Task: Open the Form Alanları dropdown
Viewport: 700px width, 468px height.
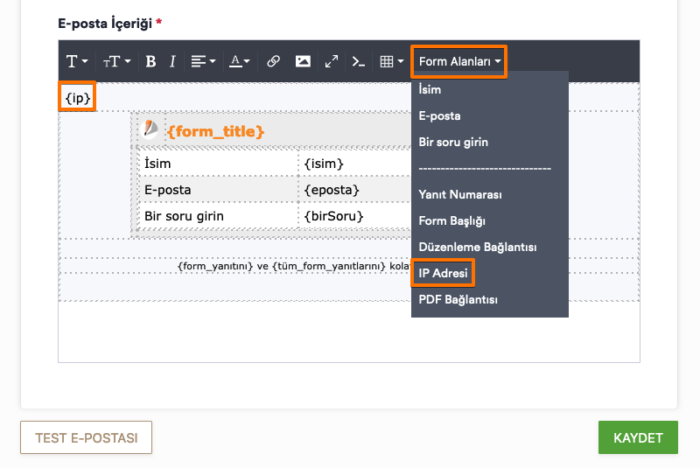Action: [x=459, y=61]
